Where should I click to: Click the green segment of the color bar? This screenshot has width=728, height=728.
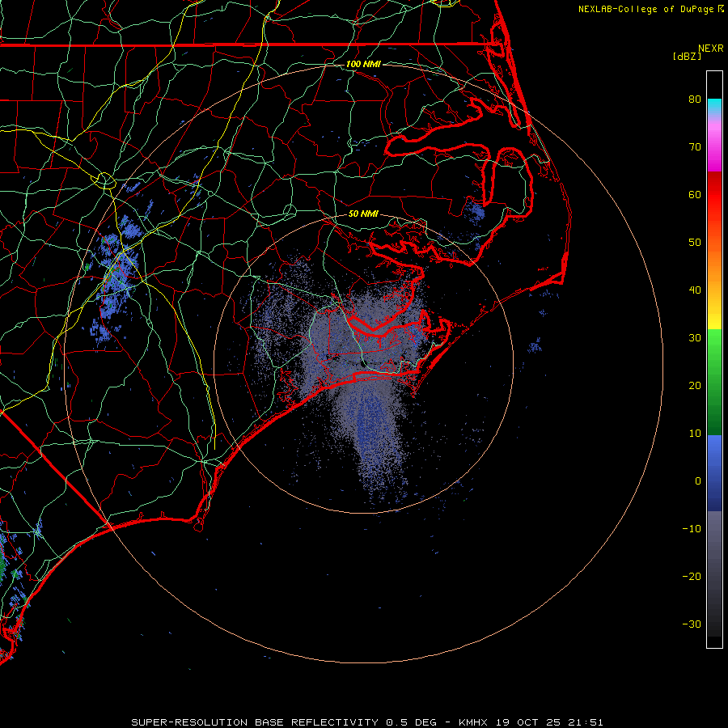(x=714, y=382)
